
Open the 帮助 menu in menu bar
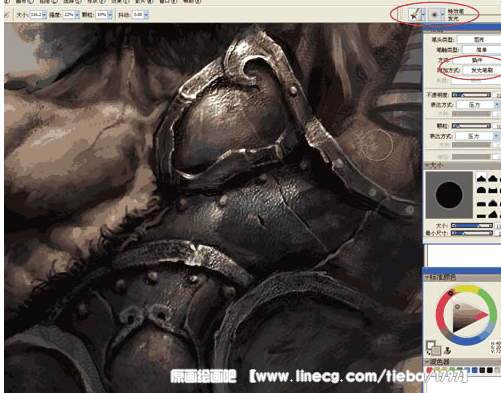coord(192,1)
